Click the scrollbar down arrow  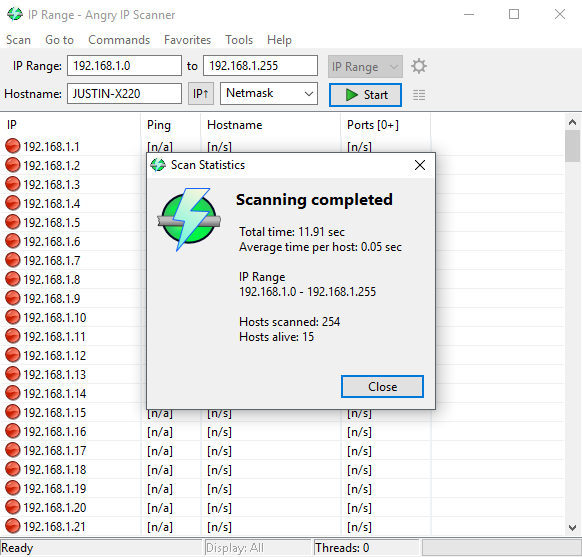click(572, 527)
